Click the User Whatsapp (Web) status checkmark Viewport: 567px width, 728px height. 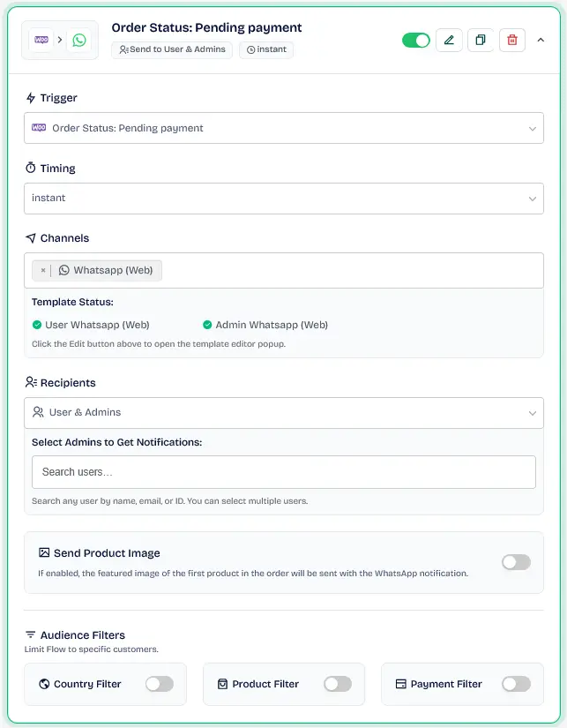[37, 325]
